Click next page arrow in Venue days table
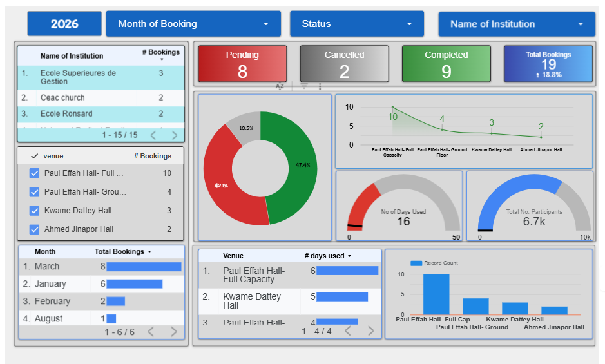 click(x=370, y=331)
